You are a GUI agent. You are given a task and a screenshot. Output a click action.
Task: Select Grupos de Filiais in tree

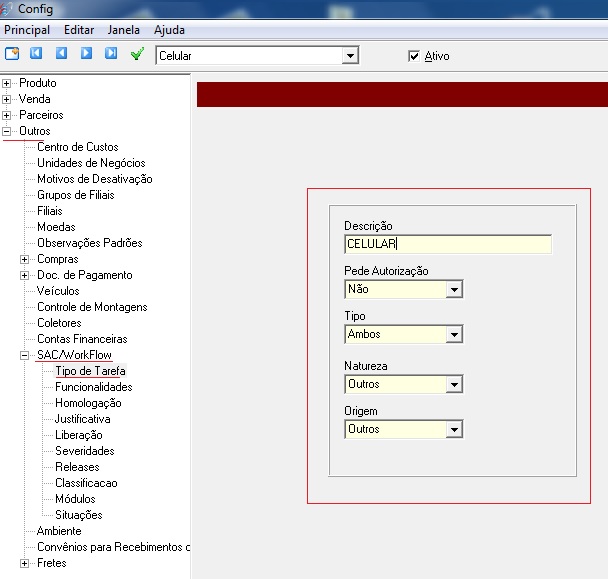(x=76, y=195)
